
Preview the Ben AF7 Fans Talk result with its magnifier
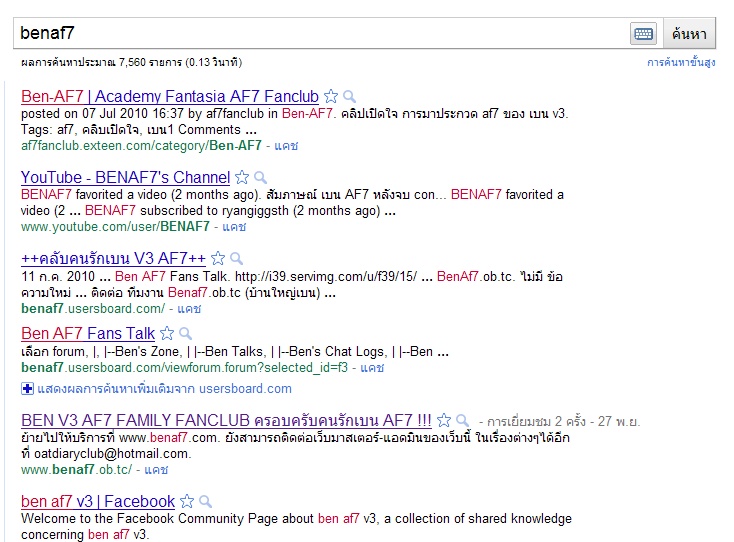[185, 333]
